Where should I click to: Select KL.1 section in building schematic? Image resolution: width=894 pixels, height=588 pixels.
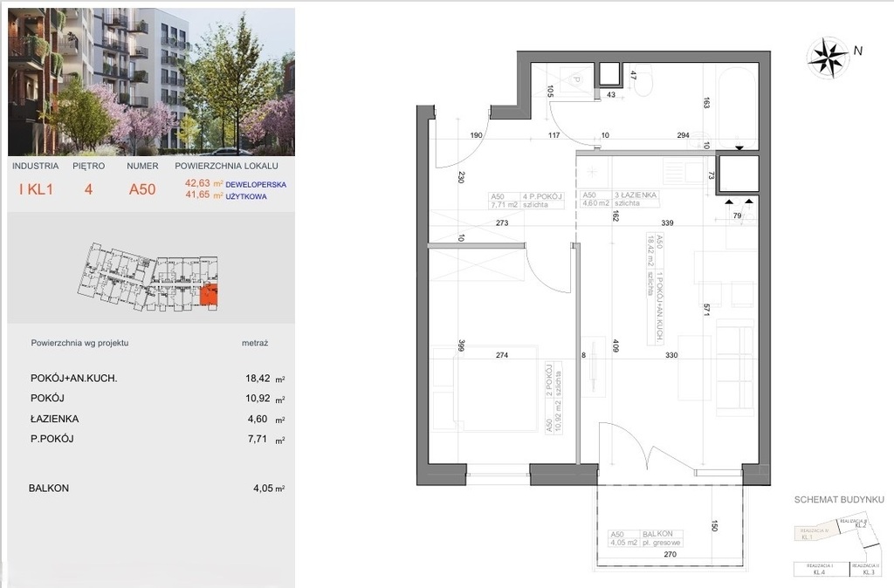pos(813,533)
